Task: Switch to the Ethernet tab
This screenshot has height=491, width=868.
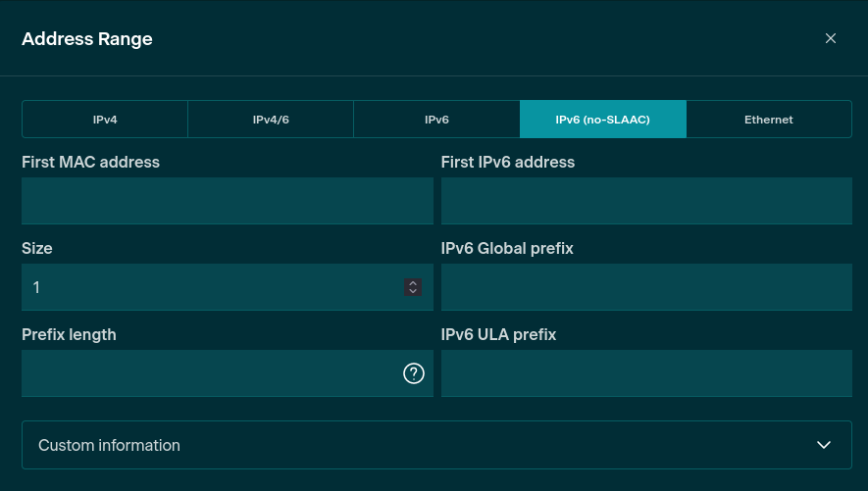Action: click(x=768, y=120)
